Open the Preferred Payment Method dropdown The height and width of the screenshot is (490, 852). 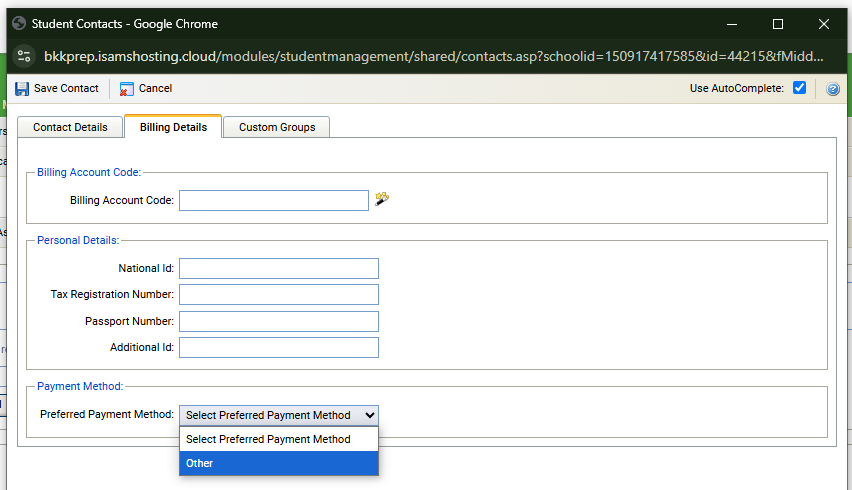pyautogui.click(x=279, y=415)
